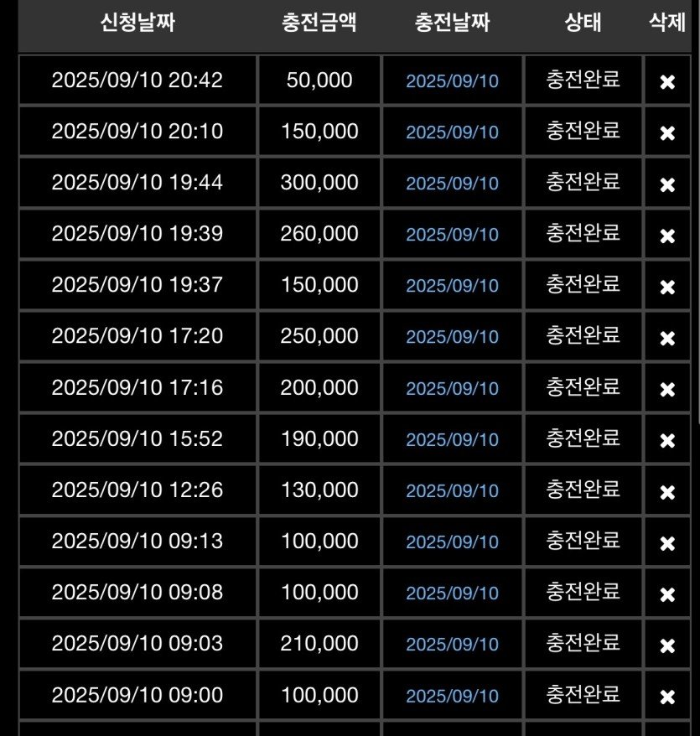
Task: Delete the 250,000 charge from 17:20
Action: 667,339
